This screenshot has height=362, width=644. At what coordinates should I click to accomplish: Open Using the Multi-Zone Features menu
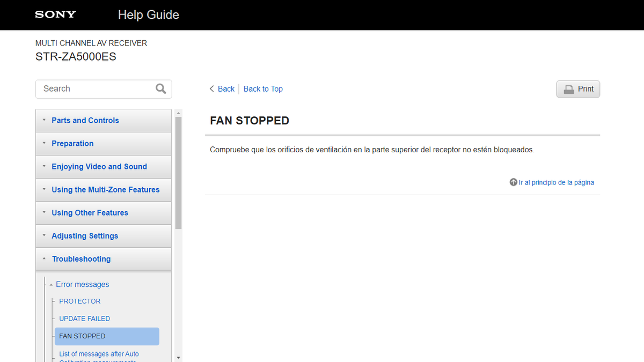coord(104,190)
